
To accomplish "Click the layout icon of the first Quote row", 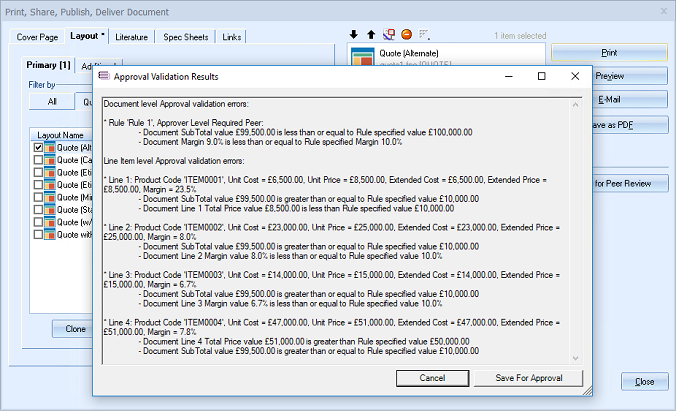I will (x=50, y=148).
